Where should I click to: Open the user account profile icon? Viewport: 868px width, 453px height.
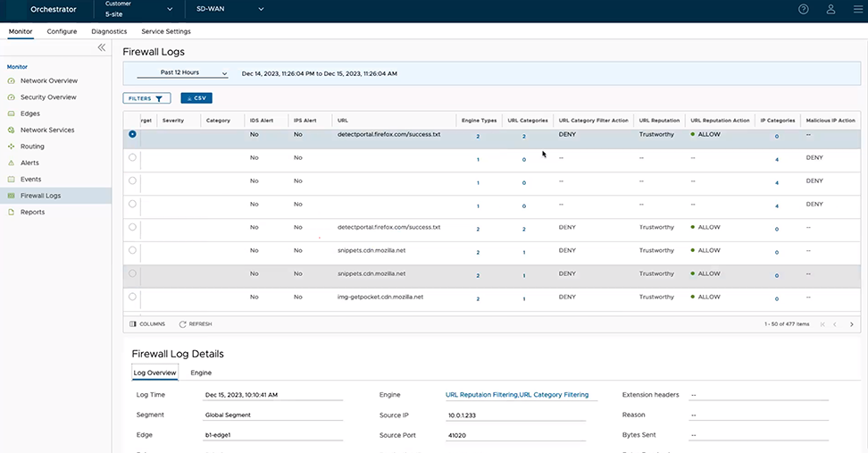pos(830,9)
